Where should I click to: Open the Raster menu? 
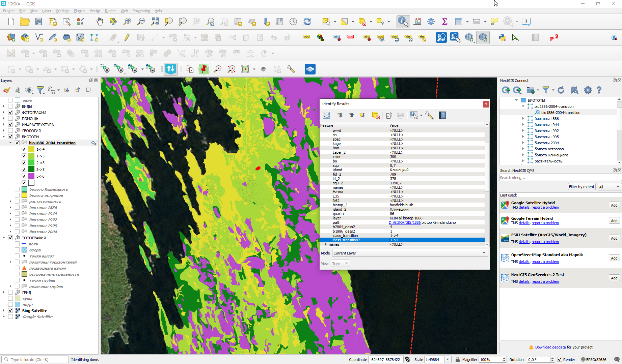coord(110,11)
